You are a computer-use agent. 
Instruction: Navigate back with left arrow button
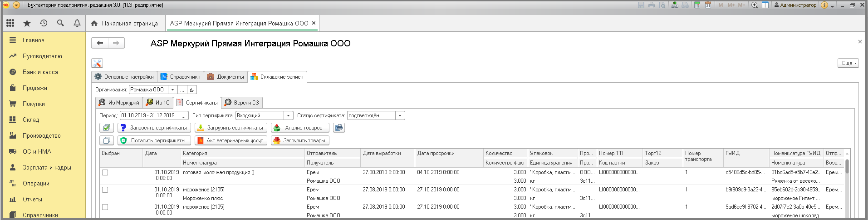tap(100, 43)
